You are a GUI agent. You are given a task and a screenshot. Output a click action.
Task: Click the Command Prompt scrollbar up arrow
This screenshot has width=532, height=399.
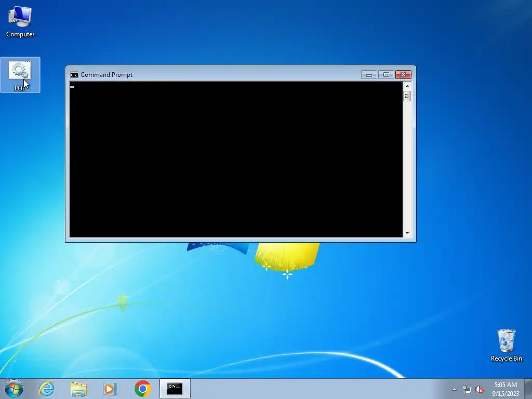(407, 86)
